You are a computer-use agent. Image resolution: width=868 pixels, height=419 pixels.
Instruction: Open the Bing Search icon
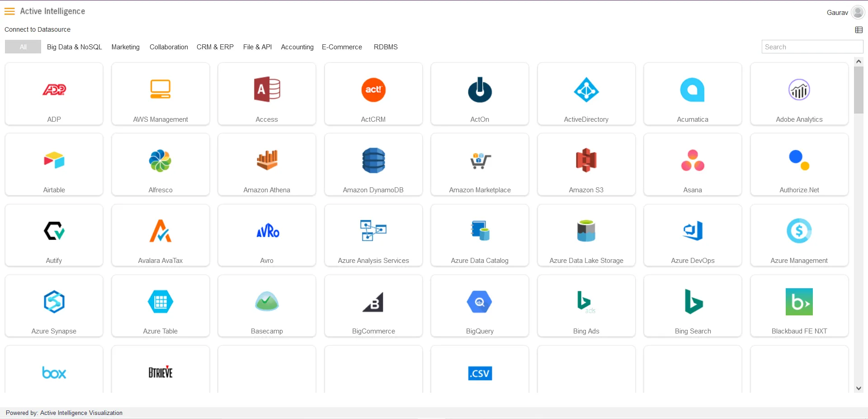(693, 301)
